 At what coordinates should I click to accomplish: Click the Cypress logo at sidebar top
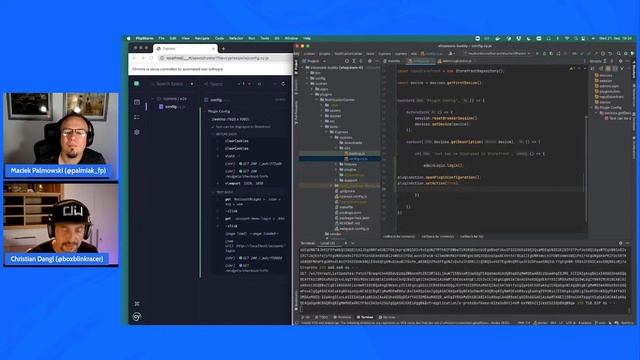click(137, 84)
